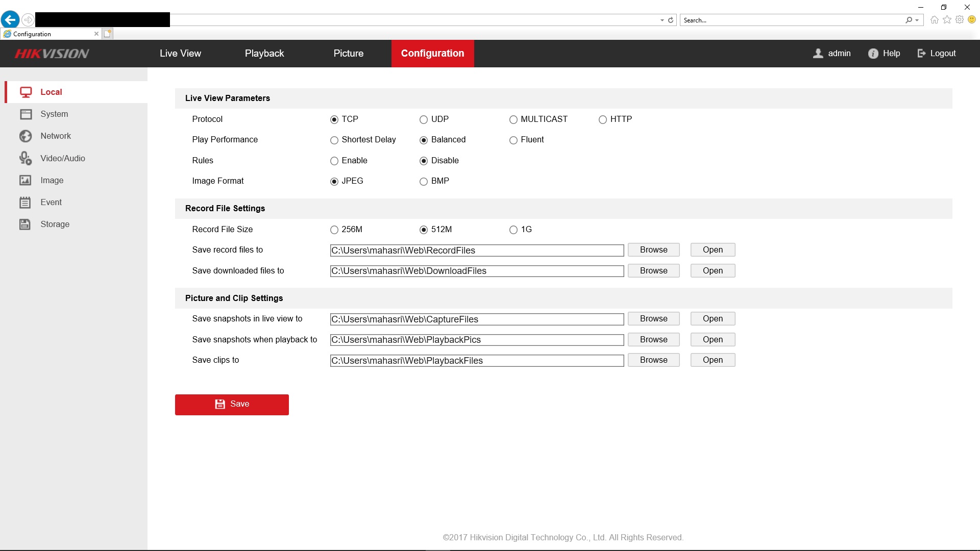The height and width of the screenshot is (551, 980).
Task: Click the Help info icon
Action: 873,54
